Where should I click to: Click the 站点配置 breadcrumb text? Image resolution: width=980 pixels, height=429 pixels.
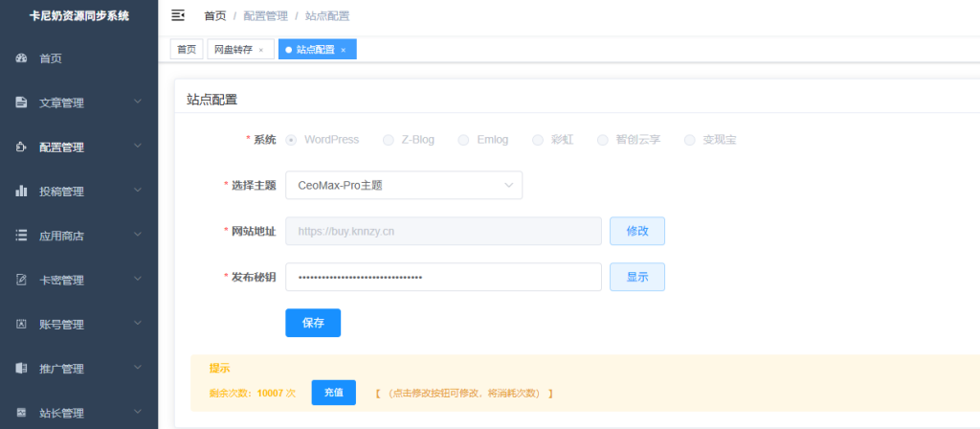coord(327,16)
